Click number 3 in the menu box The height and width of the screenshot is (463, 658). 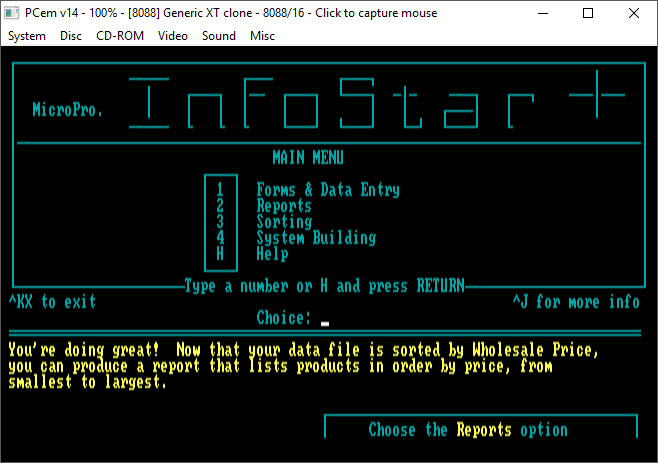(220, 222)
